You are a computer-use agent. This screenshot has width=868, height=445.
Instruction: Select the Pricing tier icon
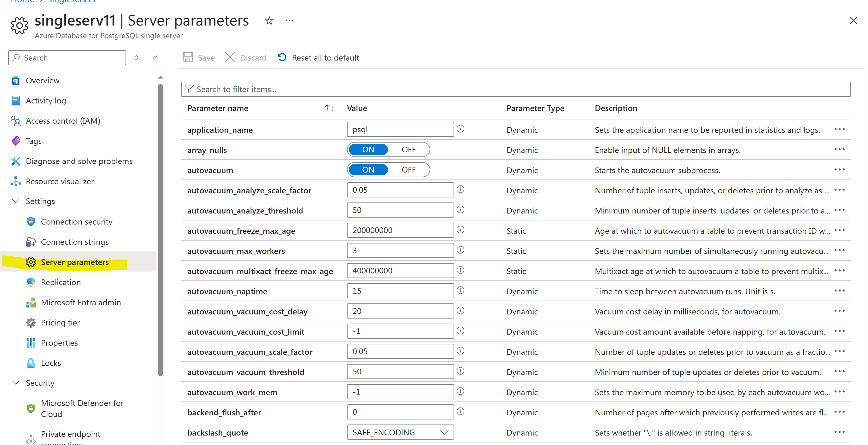tap(31, 322)
